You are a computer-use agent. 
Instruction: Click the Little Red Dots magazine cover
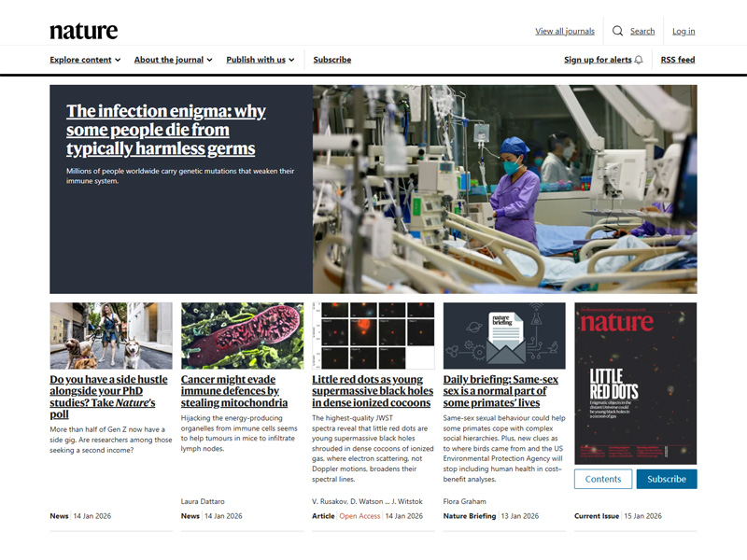(636, 383)
